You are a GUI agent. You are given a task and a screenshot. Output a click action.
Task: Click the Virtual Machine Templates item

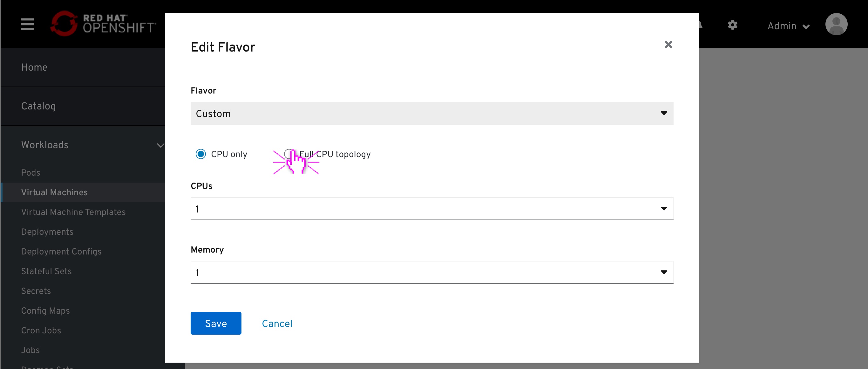click(74, 212)
